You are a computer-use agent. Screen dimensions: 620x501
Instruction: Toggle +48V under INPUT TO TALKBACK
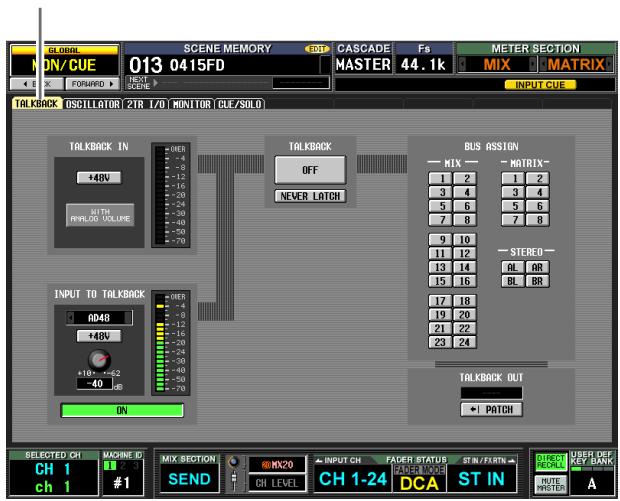click(99, 336)
